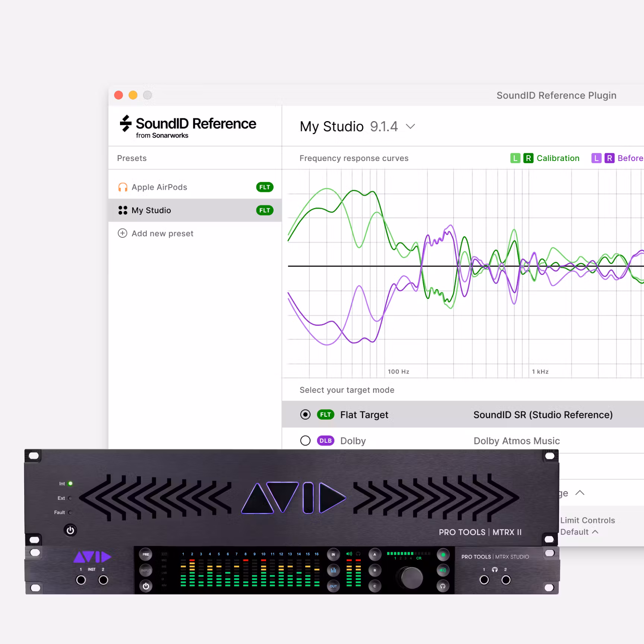
Task: Select the Dolby Atmos Music target mode
Action: tap(305, 441)
